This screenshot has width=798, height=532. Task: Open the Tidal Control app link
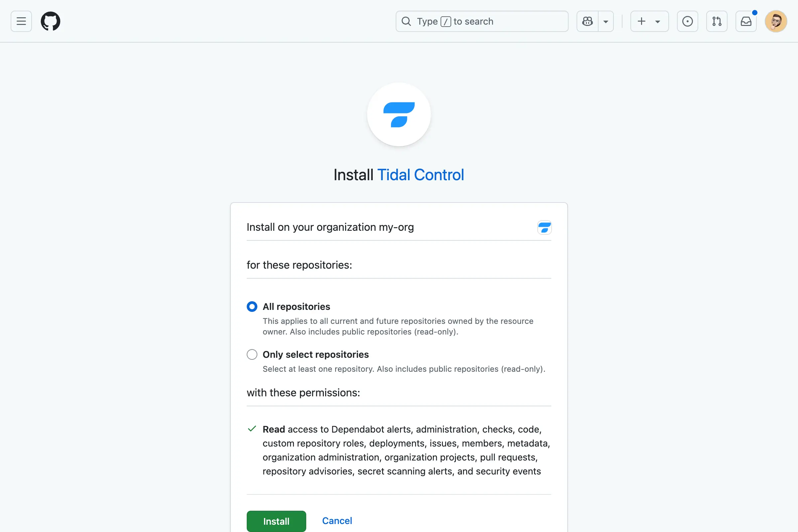pos(420,175)
